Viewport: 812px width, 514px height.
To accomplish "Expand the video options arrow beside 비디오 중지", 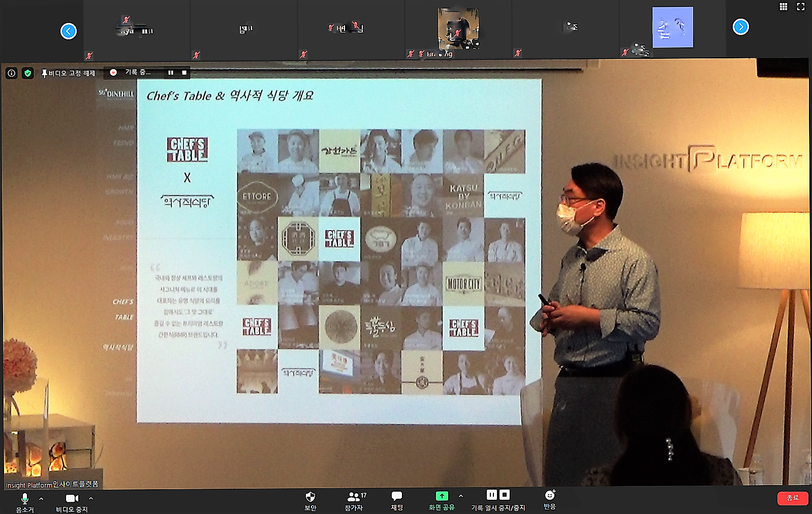I will (x=91, y=499).
